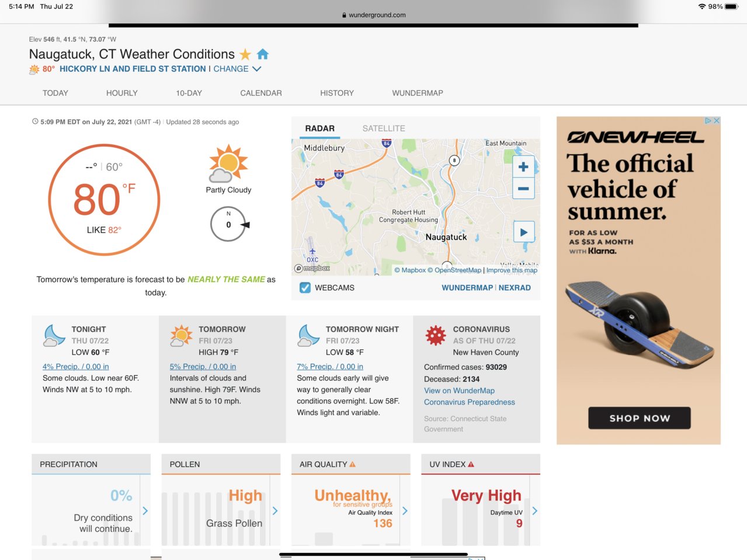The width and height of the screenshot is (747, 560).
Task: Click the OpenStreetMap attribution link
Action: tap(454, 270)
